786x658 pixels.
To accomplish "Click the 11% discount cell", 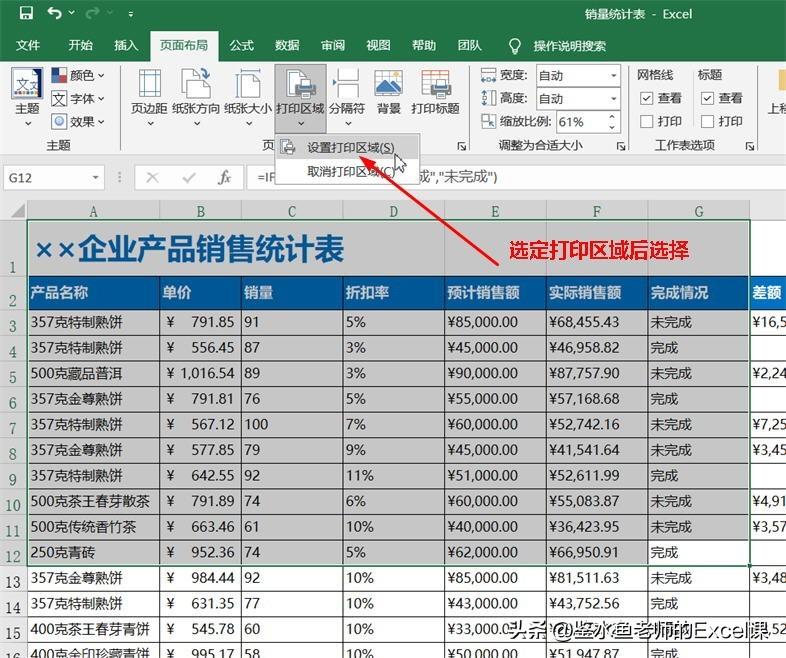I will [x=394, y=476].
